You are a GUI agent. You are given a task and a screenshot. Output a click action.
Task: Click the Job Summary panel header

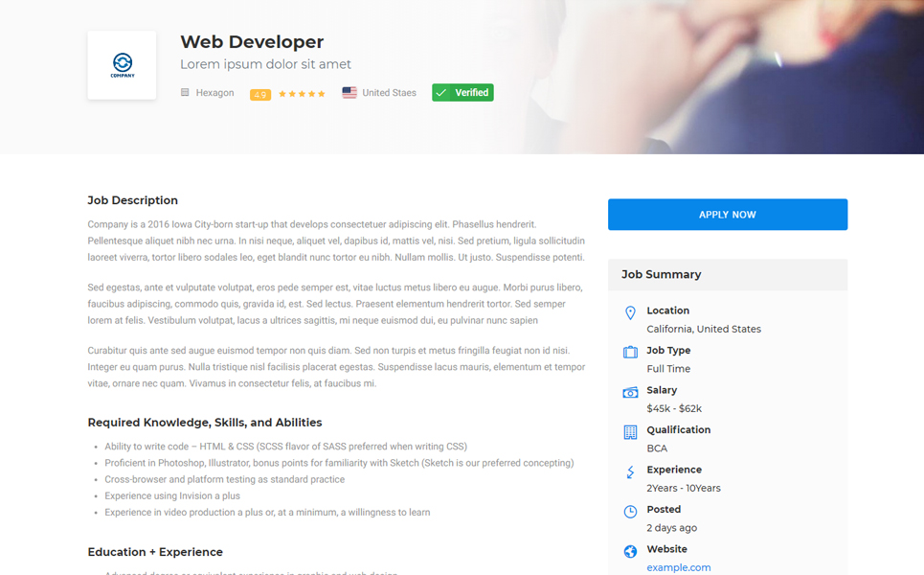[728, 274]
